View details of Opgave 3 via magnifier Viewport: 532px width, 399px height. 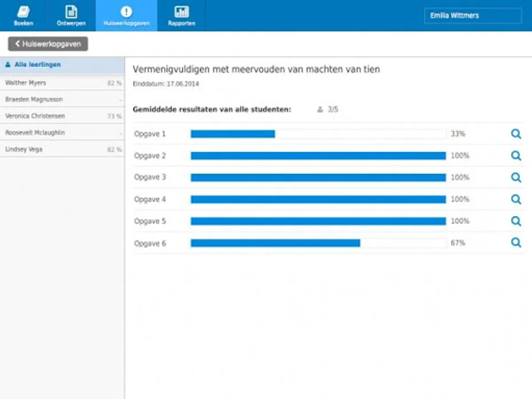point(516,177)
